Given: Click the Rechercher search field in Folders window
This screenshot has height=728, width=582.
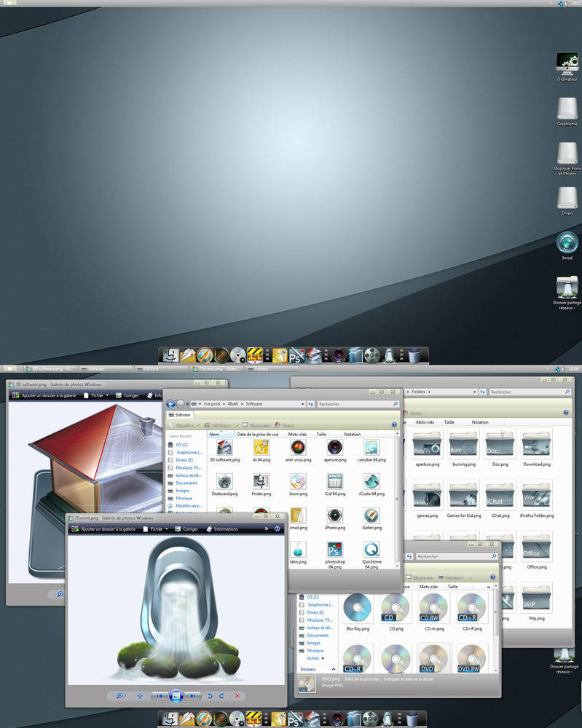Looking at the screenshot, I should pos(530,392).
